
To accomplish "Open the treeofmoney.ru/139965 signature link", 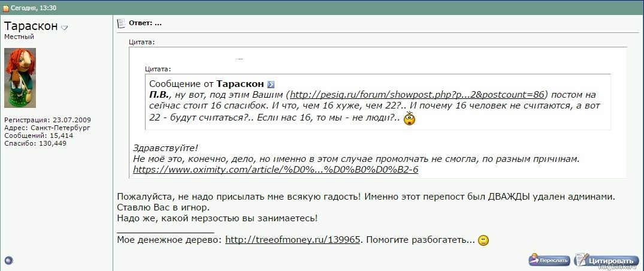I will pyautogui.click(x=292, y=239).
